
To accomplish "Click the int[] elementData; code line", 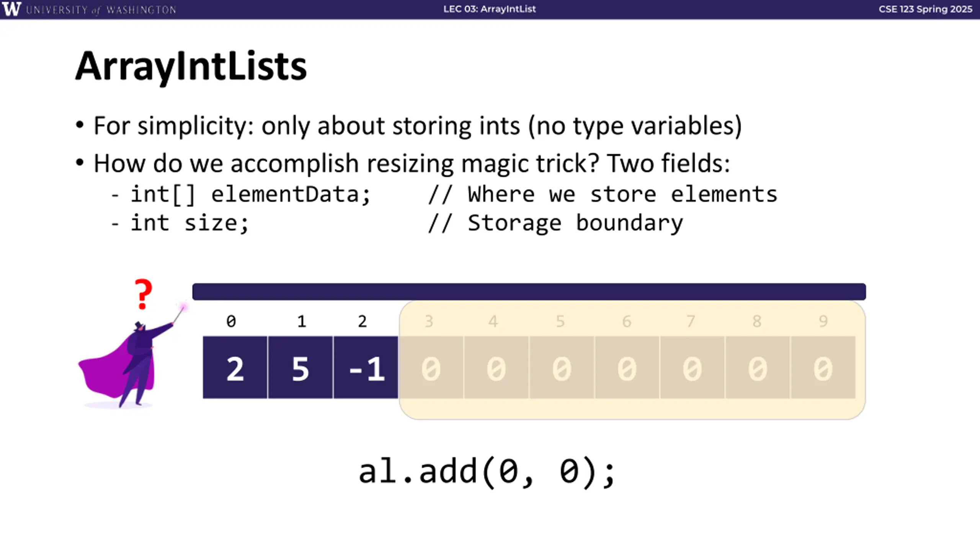I will 251,194.
